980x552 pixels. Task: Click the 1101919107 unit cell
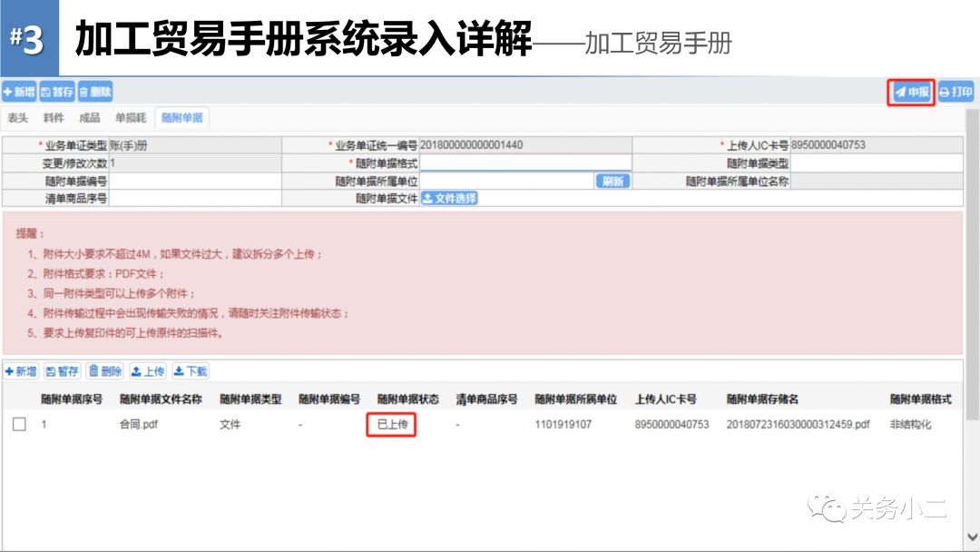pos(563,425)
